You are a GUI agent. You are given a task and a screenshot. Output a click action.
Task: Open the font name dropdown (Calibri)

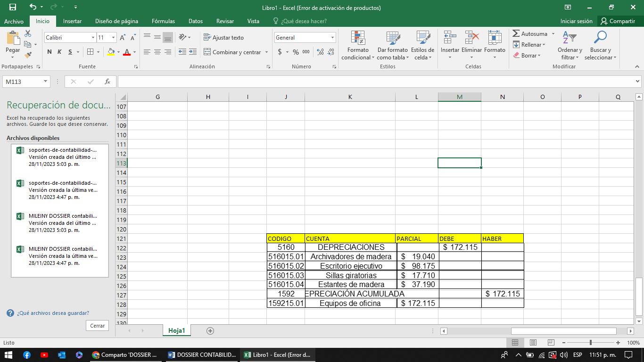coord(93,37)
